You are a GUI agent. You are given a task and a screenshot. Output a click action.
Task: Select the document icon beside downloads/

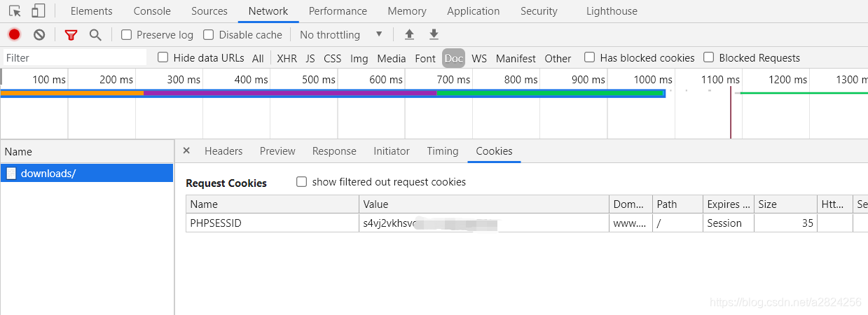(11, 173)
